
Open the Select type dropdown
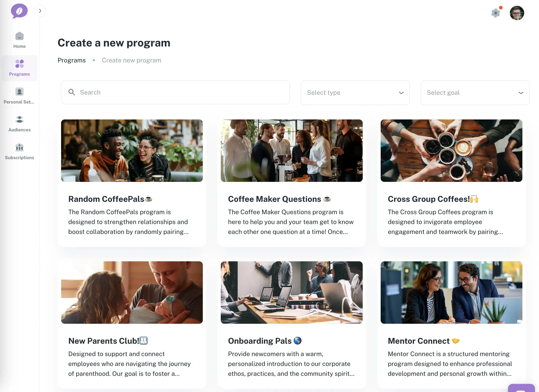click(x=355, y=93)
